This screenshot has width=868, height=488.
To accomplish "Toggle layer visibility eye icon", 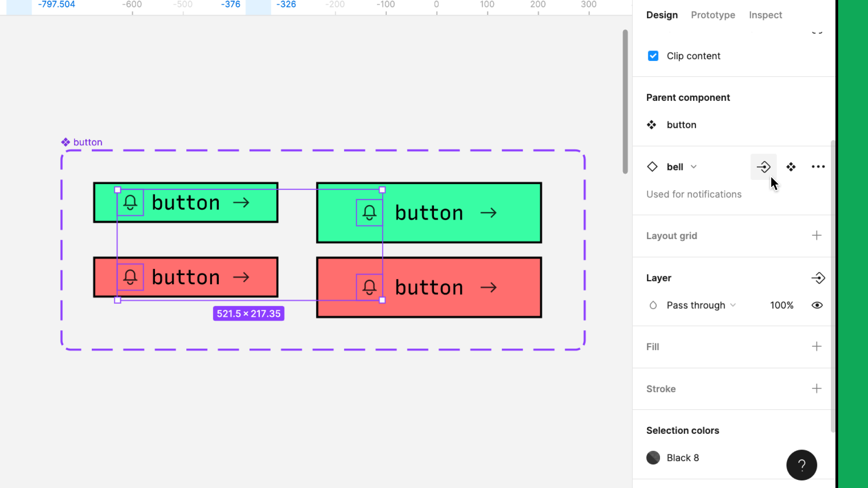I will 817,305.
